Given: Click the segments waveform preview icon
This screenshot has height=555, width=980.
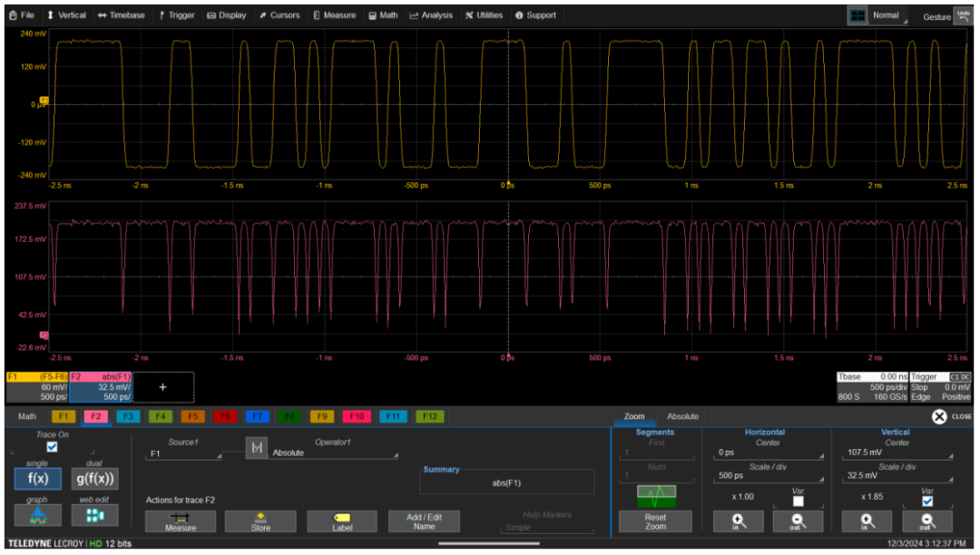Looking at the screenshot, I should point(656,496).
